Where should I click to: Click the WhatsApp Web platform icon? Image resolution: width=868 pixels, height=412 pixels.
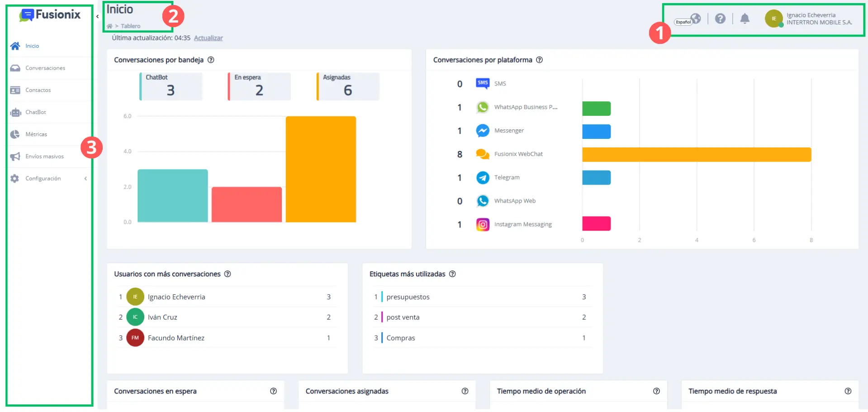483,201
